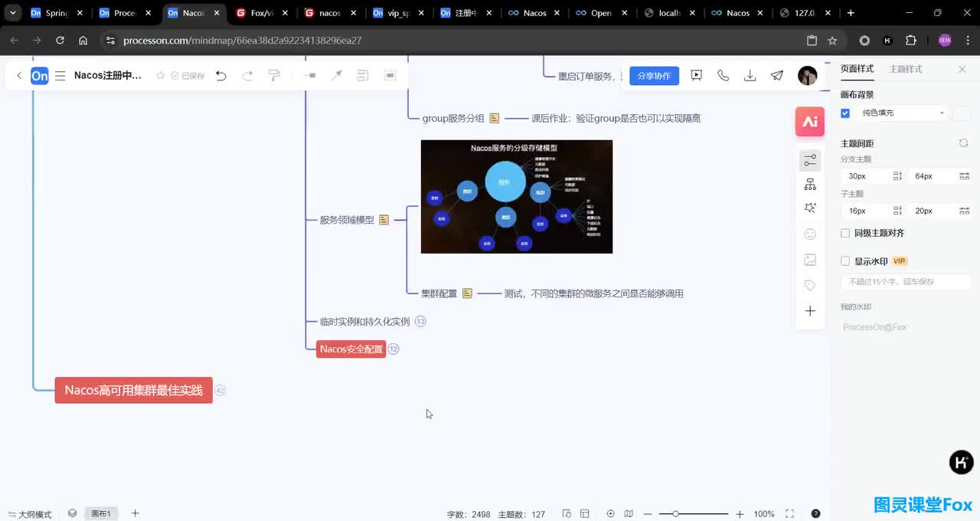Open the tag label sidebar panel
This screenshot has width=980, height=521.
[x=810, y=285]
